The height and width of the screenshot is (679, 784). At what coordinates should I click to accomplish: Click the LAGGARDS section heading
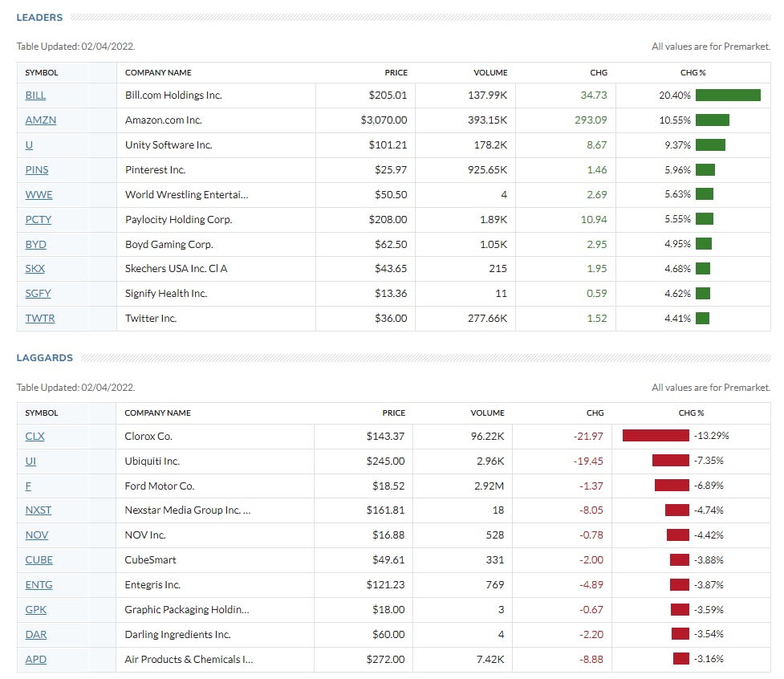pos(44,358)
